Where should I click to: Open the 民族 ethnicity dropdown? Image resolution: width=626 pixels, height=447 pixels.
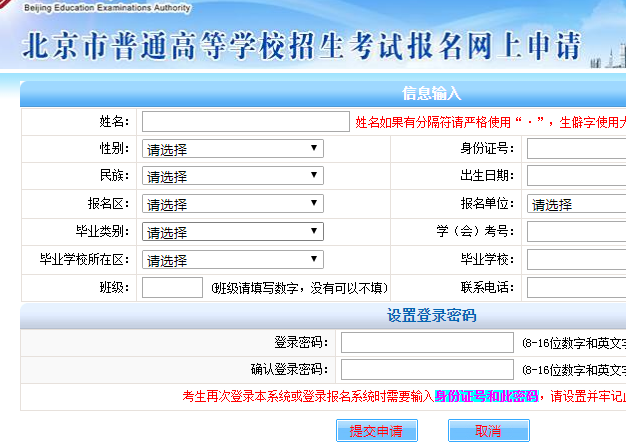click(232, 176)
